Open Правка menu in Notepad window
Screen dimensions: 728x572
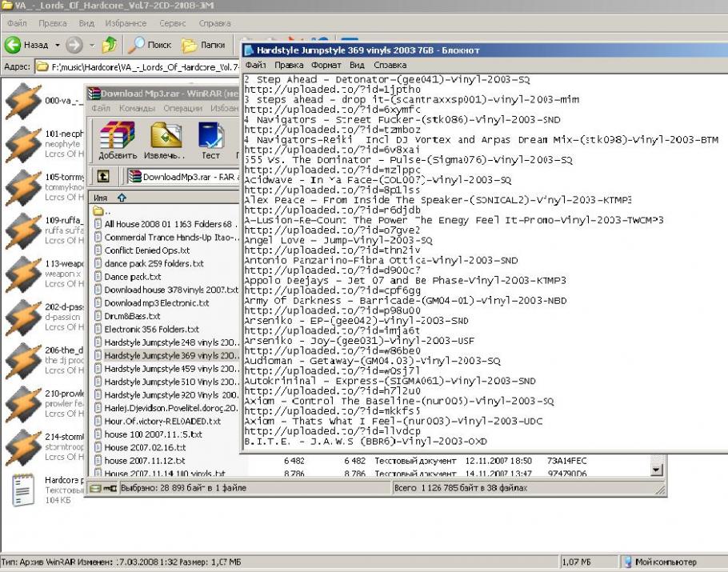click(x=289, y=65)
